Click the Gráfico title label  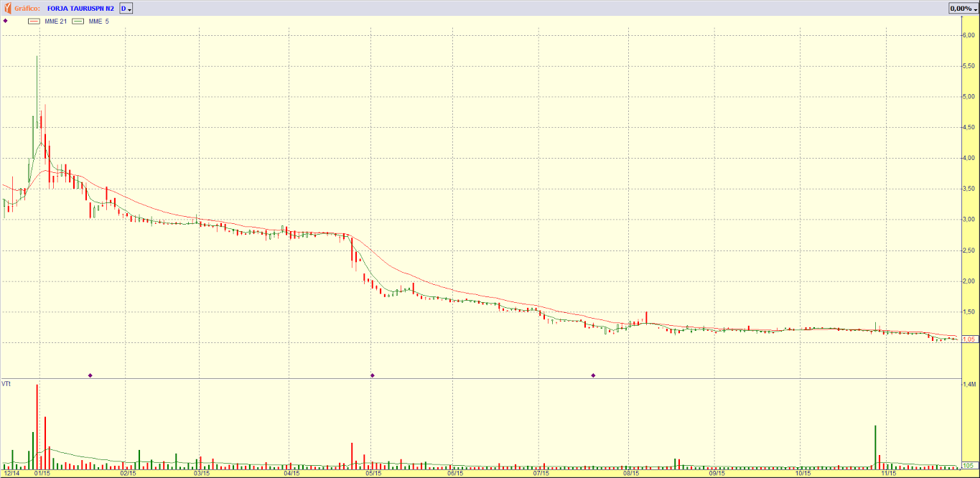click(27, 9)
